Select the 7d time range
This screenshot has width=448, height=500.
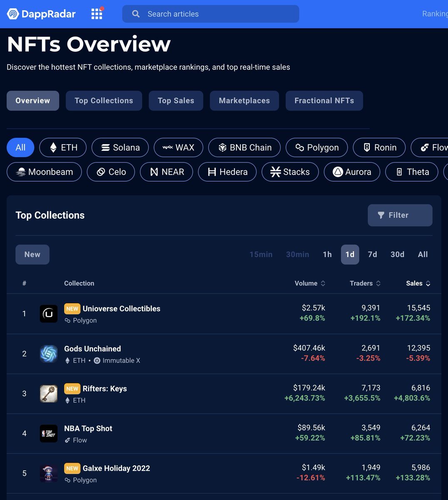tap(372, 255)
